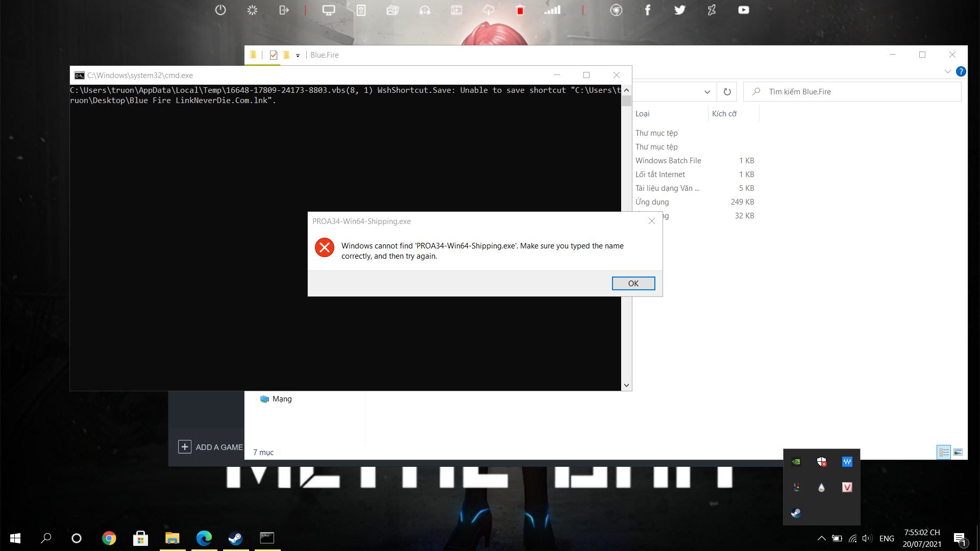This screenshot has height=551, width=980.
Task: Switch to large thumbnails view toggle
Action: tap(958, 452)
